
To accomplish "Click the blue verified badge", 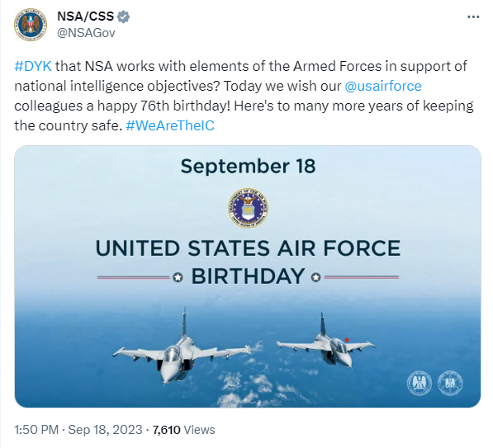I will click(124, 17).
